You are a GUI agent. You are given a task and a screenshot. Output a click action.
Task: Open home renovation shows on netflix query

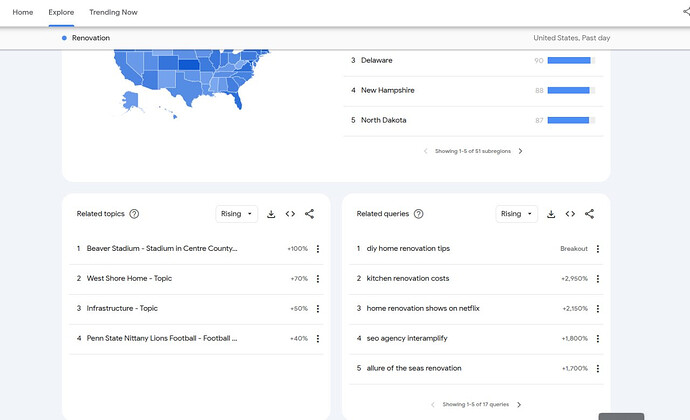[423, 308]
